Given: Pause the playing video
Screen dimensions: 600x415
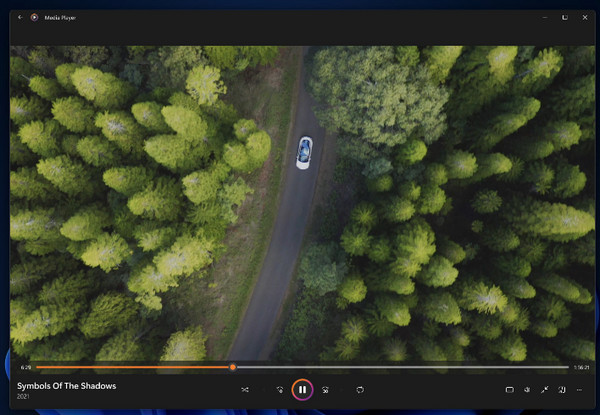Looking at the screenshot, I should (302, 390).
